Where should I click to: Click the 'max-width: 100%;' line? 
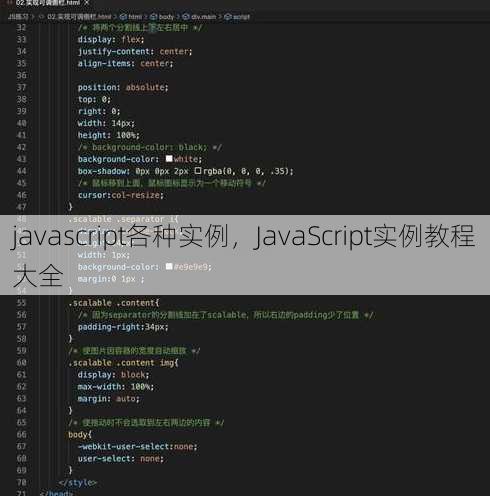click(x=116, y=387)
